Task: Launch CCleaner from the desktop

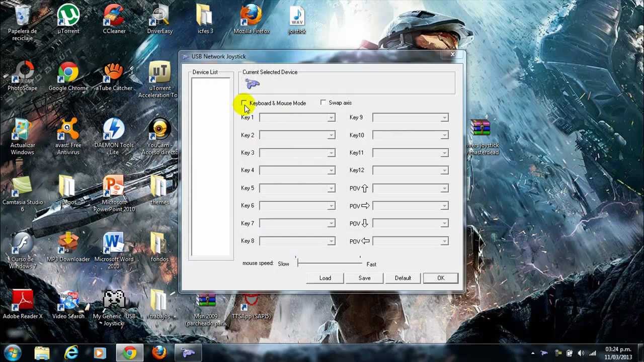Action: [x=114, y=19]
